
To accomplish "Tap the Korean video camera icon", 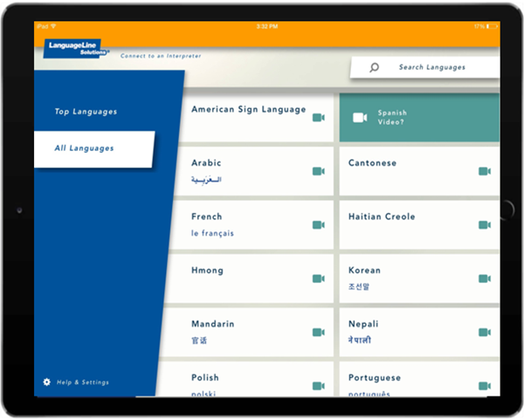I will tap(484, 279).
